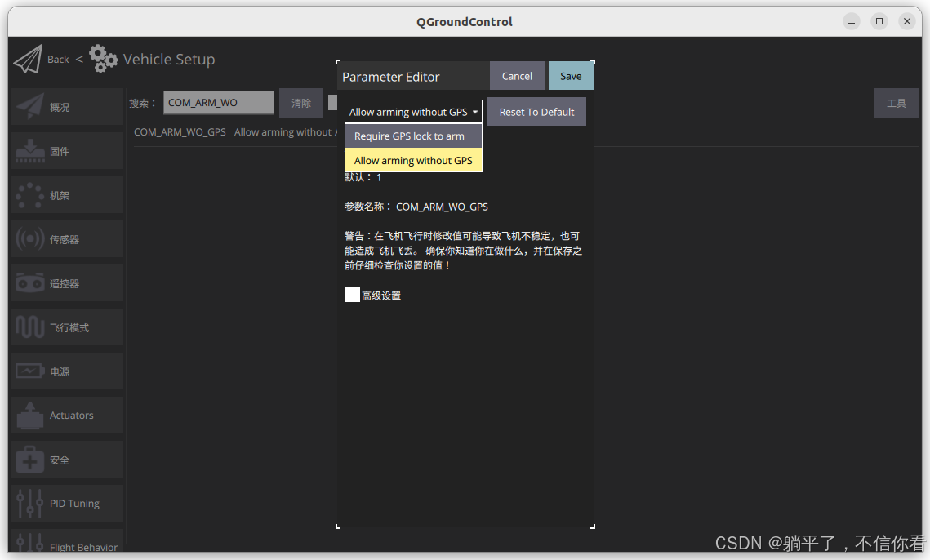Click the Parameter Editor title
Screen dimensions: 930x560
click(391, 77)
